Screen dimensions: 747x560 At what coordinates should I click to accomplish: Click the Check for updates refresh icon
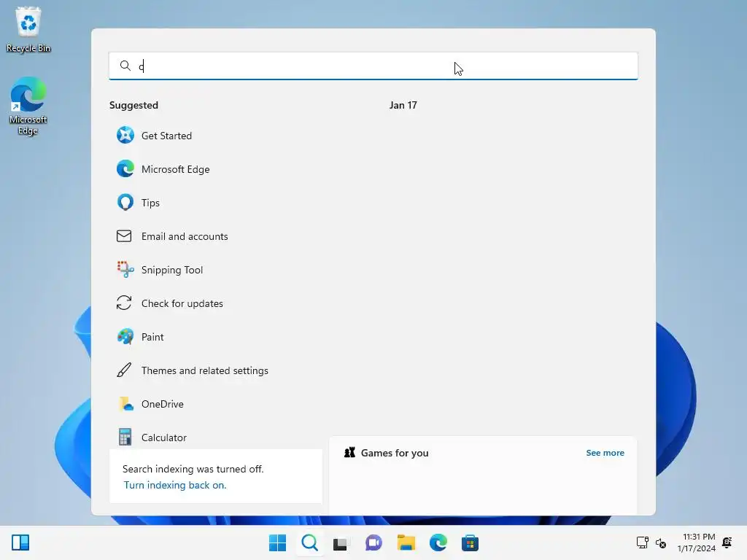coord(124,303)
